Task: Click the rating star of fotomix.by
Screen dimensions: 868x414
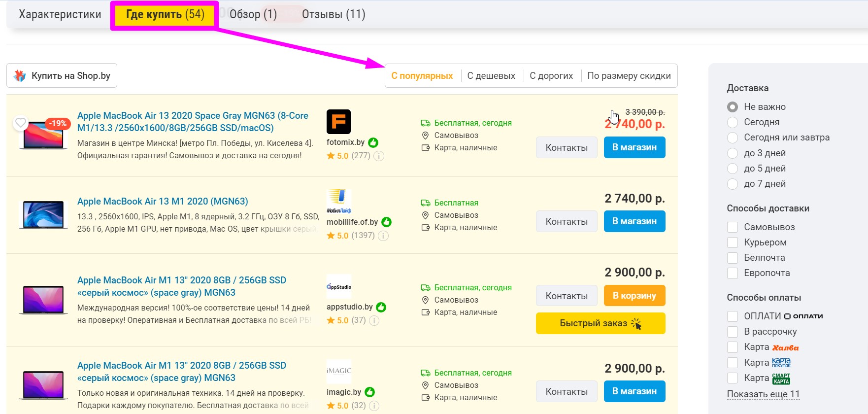Action: [331, 156]
